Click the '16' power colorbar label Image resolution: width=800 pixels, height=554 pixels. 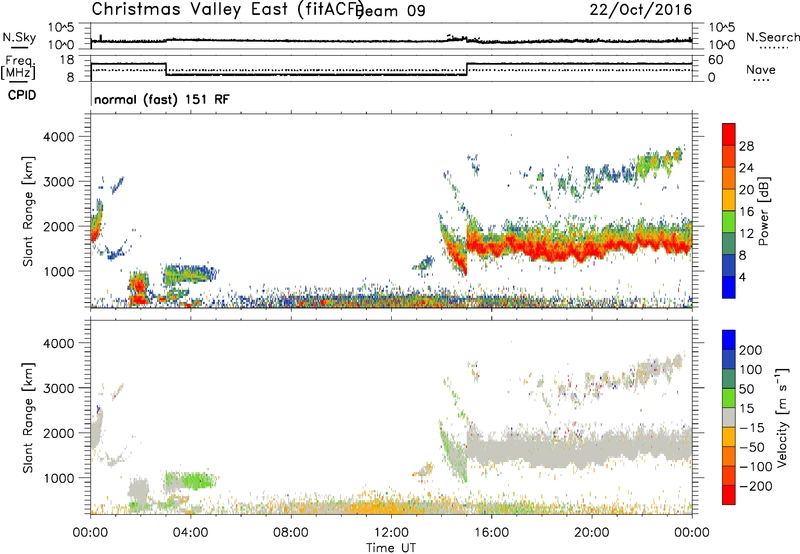(x=746, y=212)
